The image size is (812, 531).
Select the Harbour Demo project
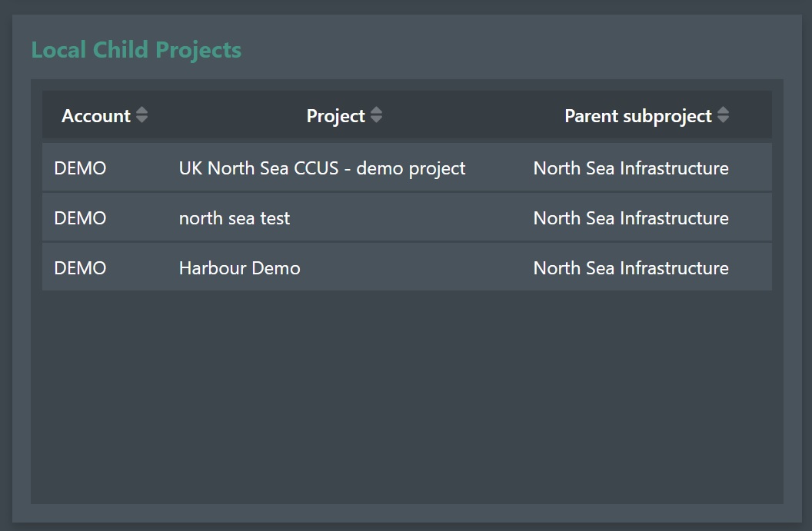click(240, 268)
